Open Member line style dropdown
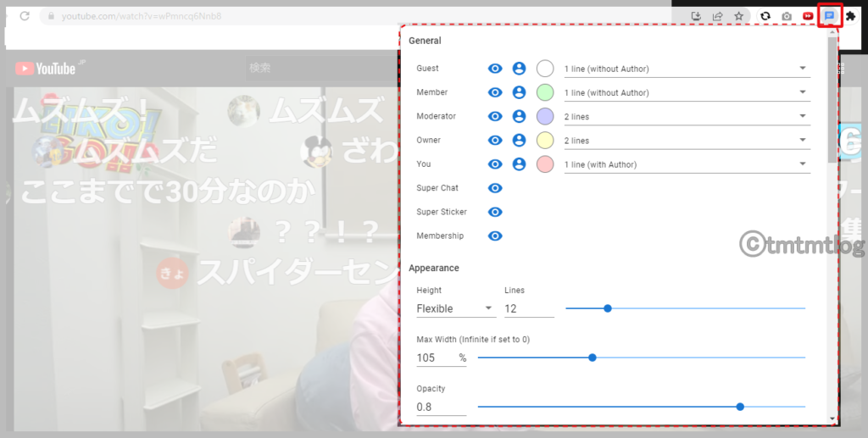Screen dimensions: 868x438 click(x=687, y=93)
